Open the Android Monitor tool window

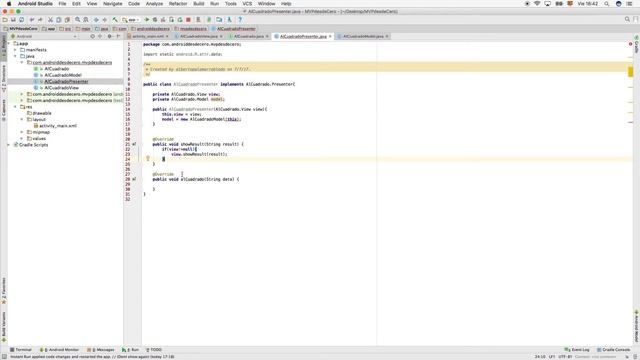(x=59, y=350)
